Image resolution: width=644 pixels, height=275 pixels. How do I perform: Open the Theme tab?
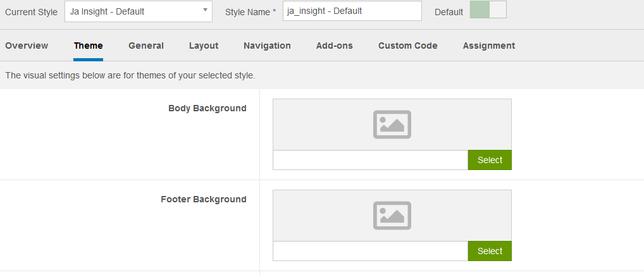click(88, 46)
